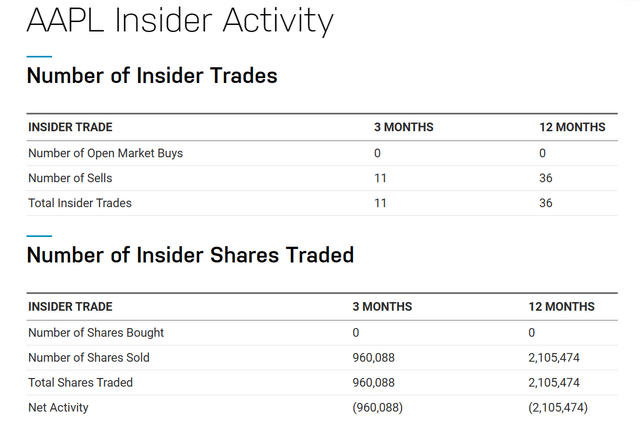The height and width of the screenshot is (423, 640).
Task: Select the "Total Insider Trades" row label
Action: point(80,203)
